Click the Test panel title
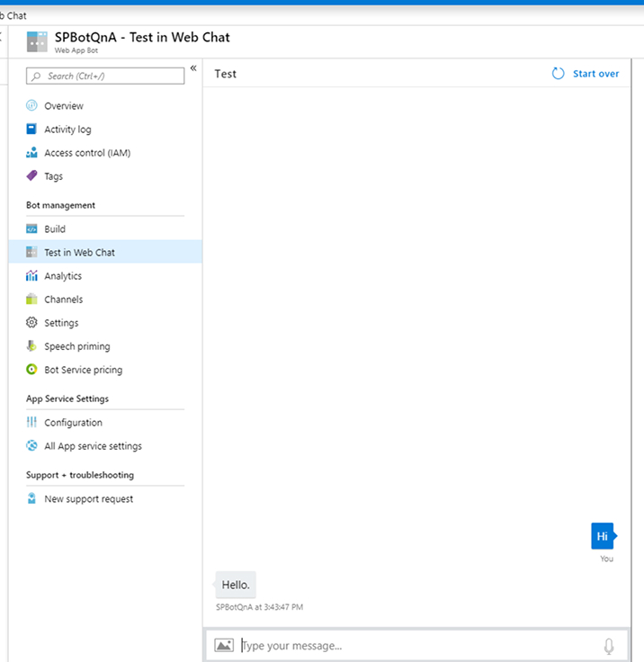644x662 pixels. click(226, 74)
